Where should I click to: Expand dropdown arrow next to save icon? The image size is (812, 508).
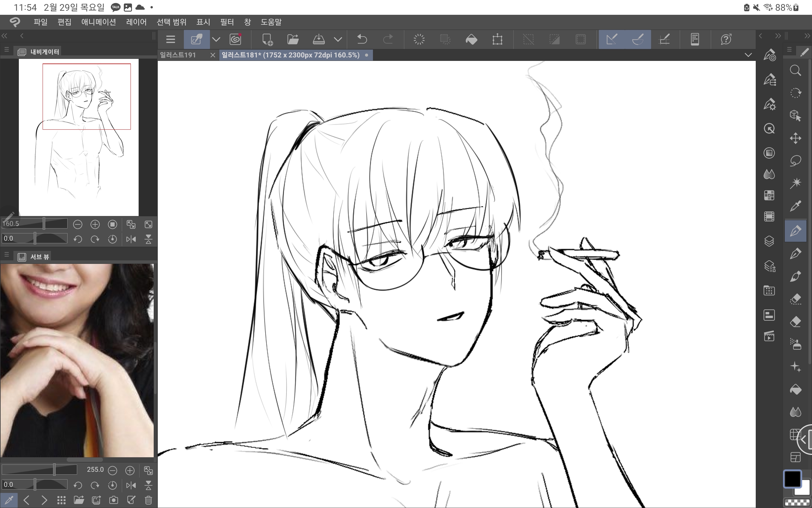(338, 39)
